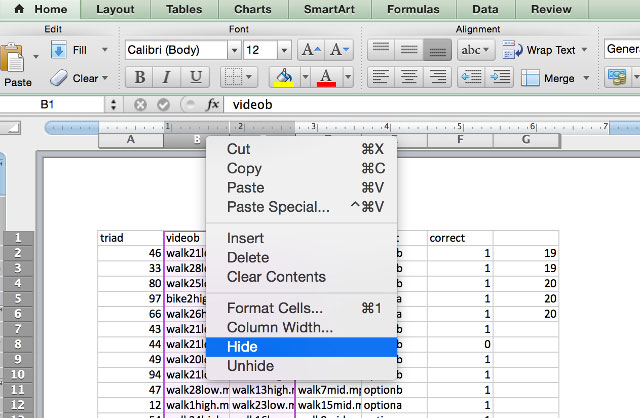Open the font color dropdown arrow

coord(348,77)
